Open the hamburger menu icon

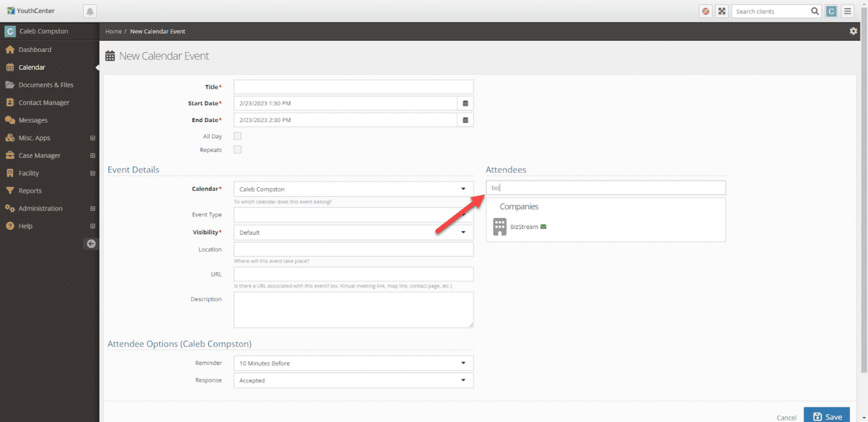click(x=848, y=11)
